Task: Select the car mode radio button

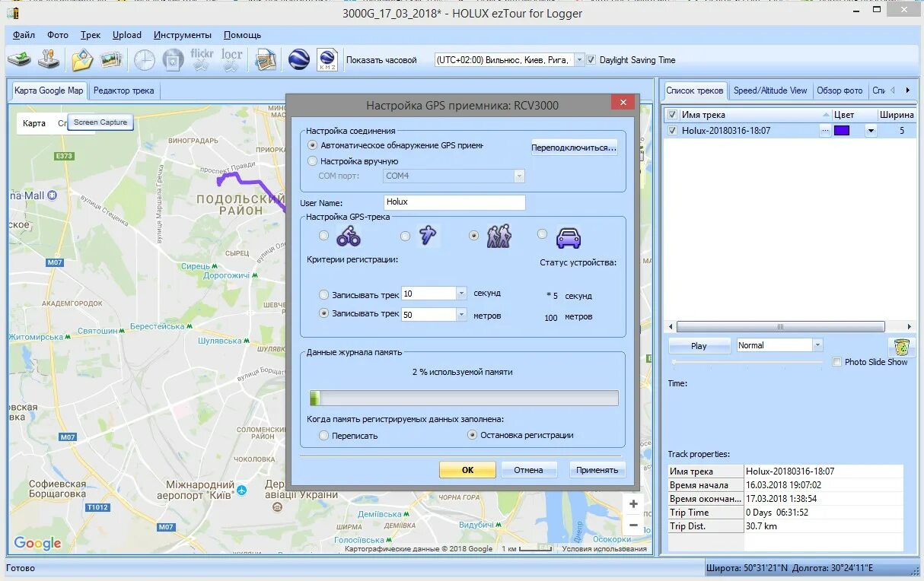Action: pyautogui.click(x=542, y=234)
